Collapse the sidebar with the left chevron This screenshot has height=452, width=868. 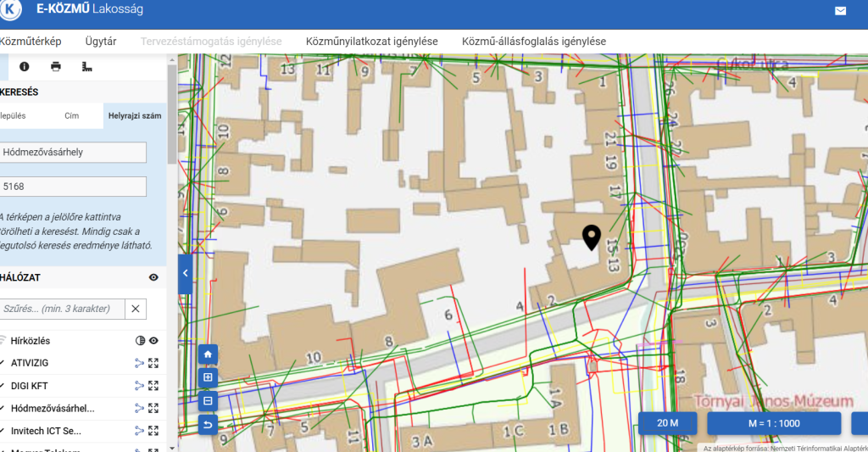[x=185, y=274]
